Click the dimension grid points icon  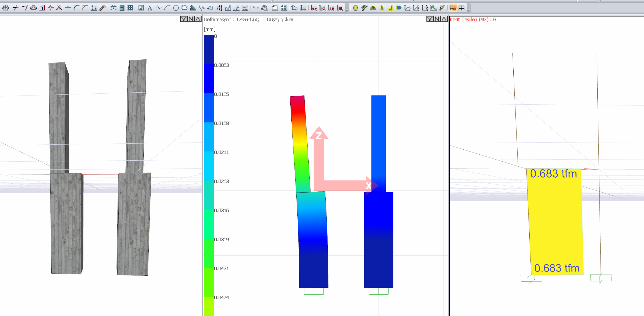pos(113,8)
